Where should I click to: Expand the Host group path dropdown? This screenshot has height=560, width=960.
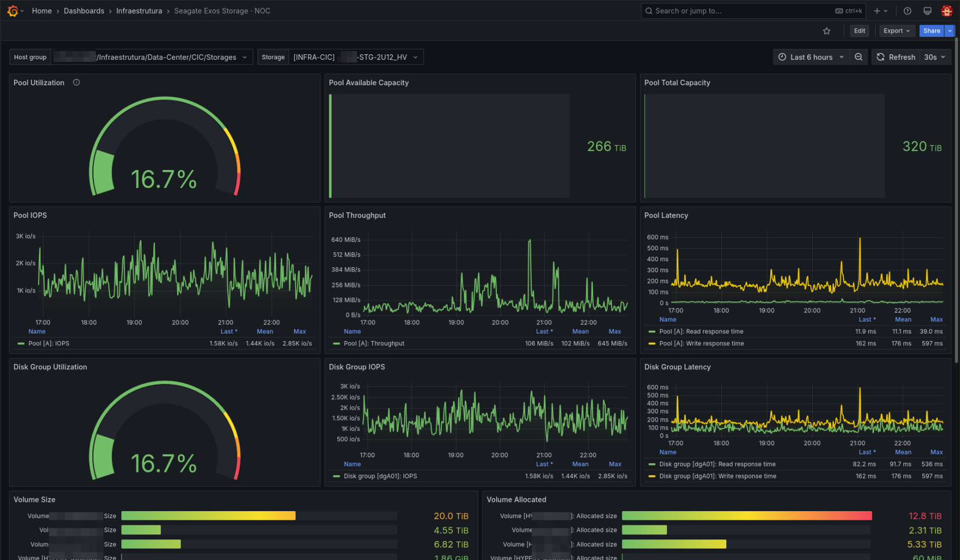click(x=152, y=57)
